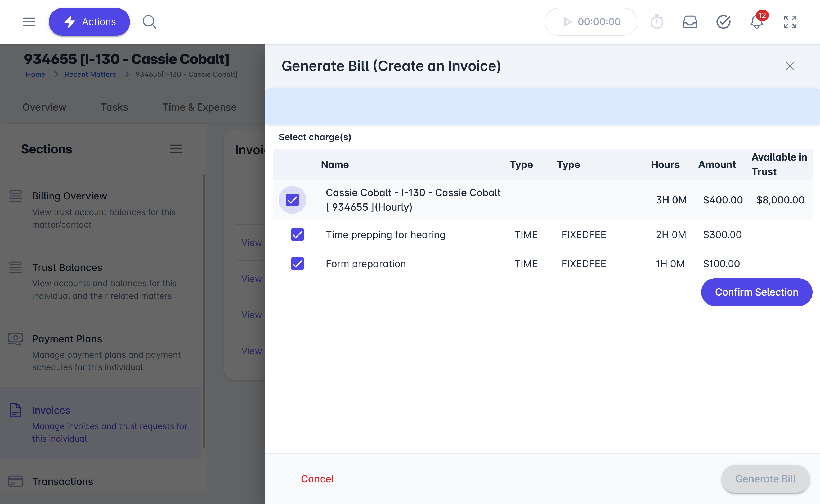Click the Amount column header

717,165
